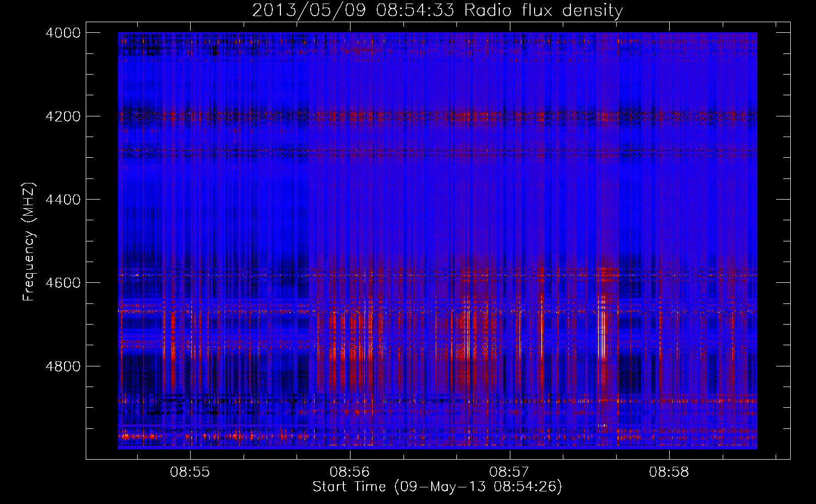
Task: Click the 4400 frequency tick label
Action: pyautogui.click(x=63, y=200)
